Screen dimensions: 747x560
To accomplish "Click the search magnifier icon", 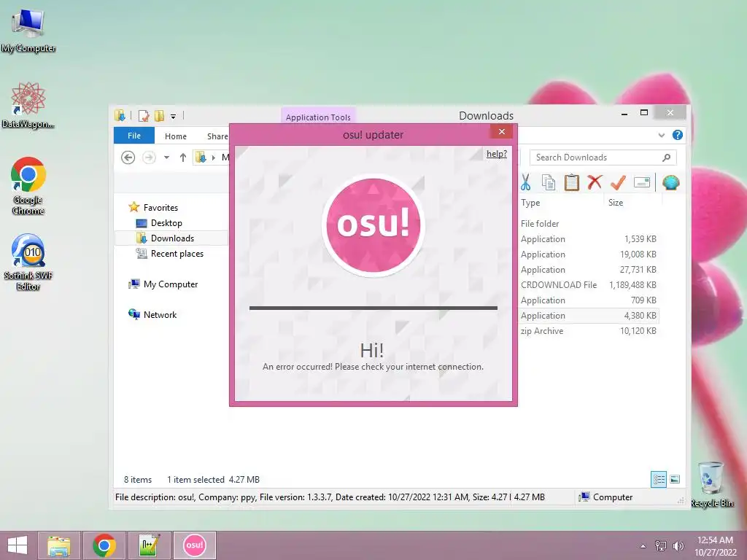I will pyautogui.click(x=667, y=157).
